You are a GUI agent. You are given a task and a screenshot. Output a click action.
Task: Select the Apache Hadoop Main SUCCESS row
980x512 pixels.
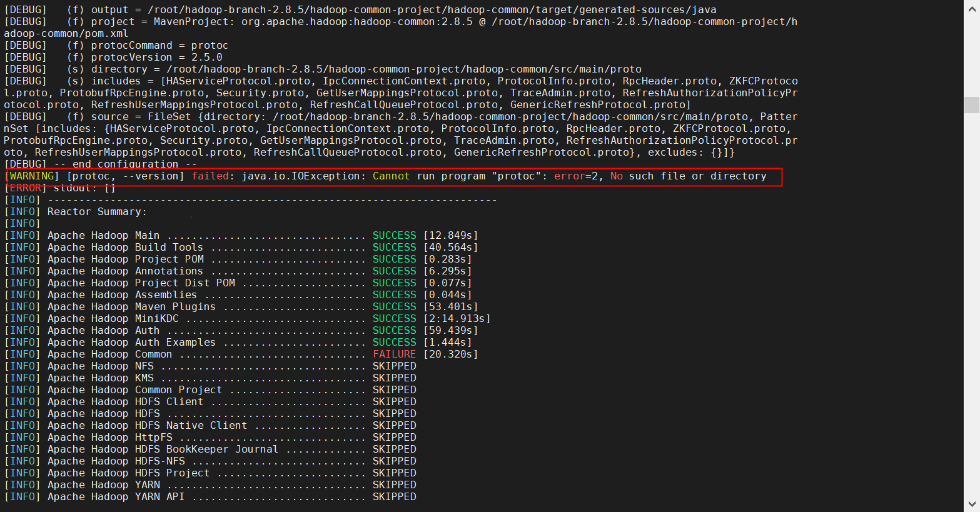click(241, 236)
